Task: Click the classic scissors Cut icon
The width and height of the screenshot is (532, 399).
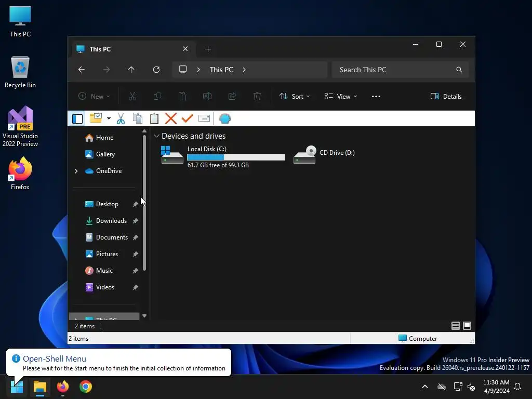Action: pos(121,118)
